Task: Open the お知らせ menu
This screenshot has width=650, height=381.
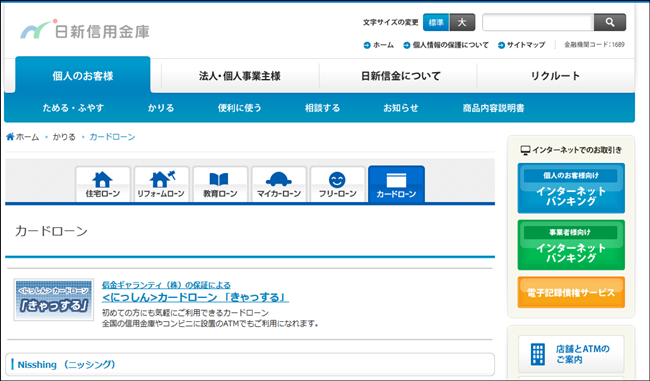Action: tap(400, 108)
